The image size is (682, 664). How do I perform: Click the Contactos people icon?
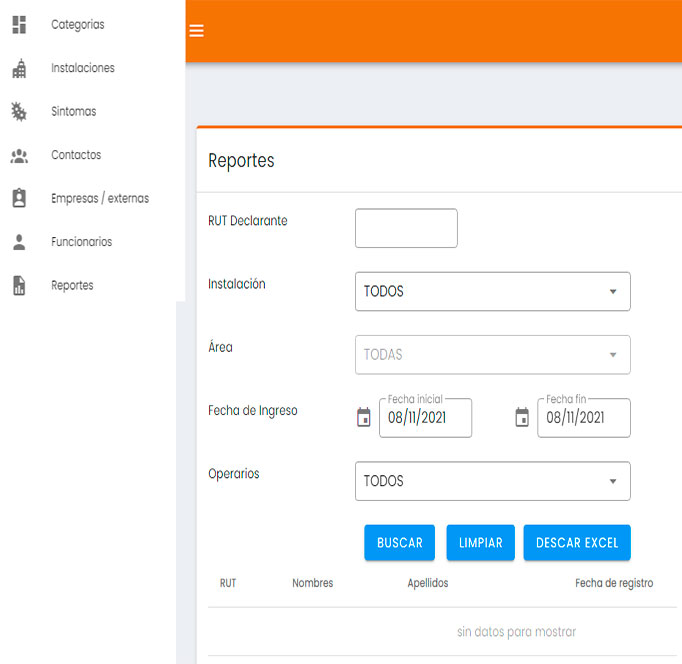pos(19,156)
